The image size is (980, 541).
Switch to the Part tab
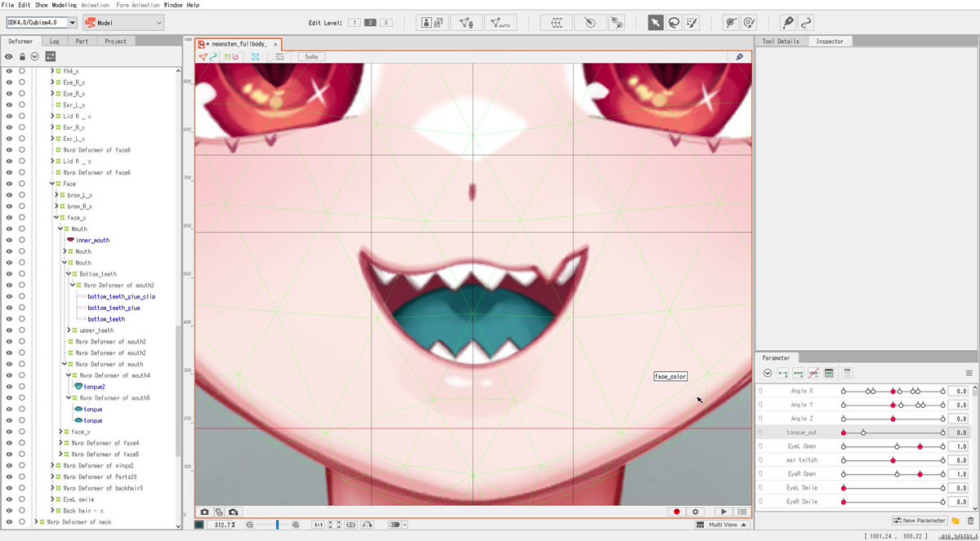(x=82, y=41)
